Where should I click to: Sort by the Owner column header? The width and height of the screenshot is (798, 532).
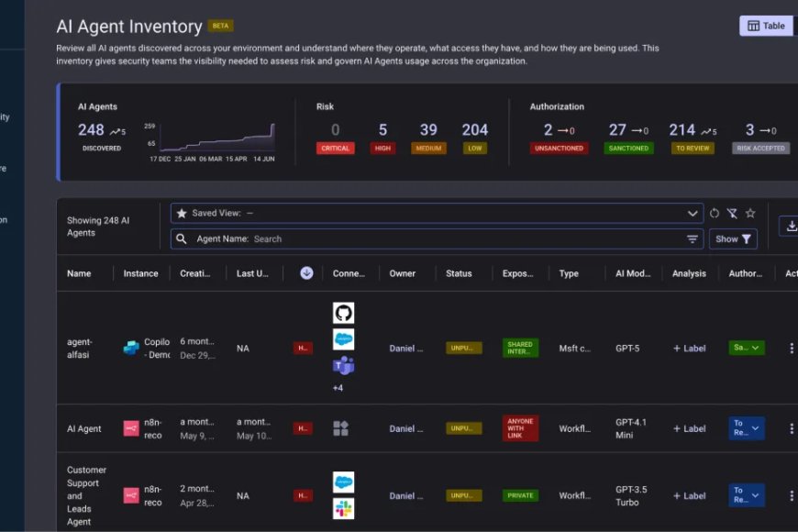click(x=402, y=273)
